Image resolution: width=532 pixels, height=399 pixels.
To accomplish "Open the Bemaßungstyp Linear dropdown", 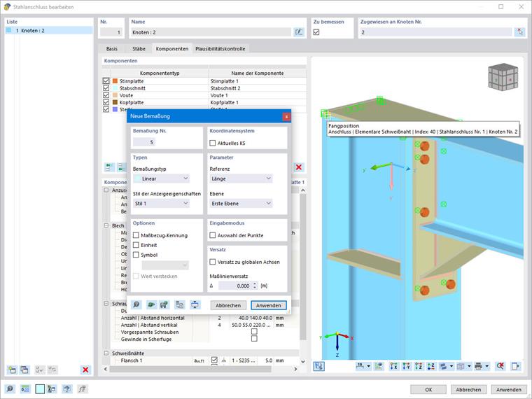I will click(162, 178).
